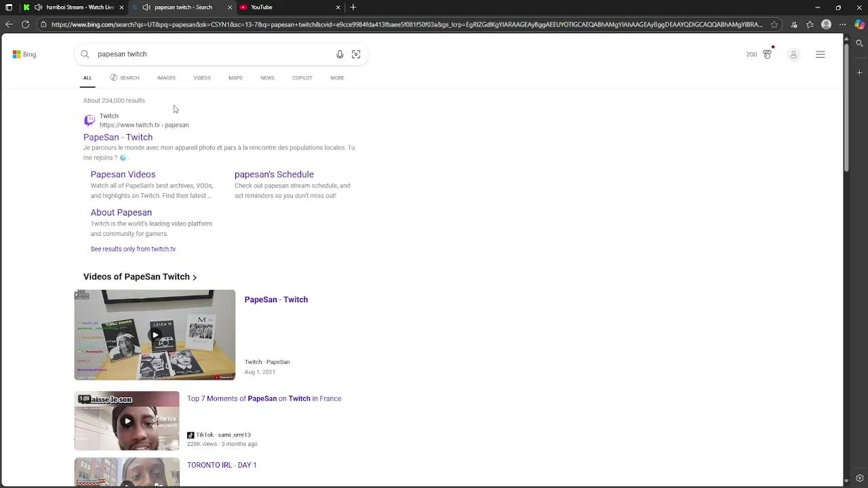Play the TORONTO IRL video thumbnail
Image resolution: width=868 pixels, height=488 pixels.
(127, 473)
